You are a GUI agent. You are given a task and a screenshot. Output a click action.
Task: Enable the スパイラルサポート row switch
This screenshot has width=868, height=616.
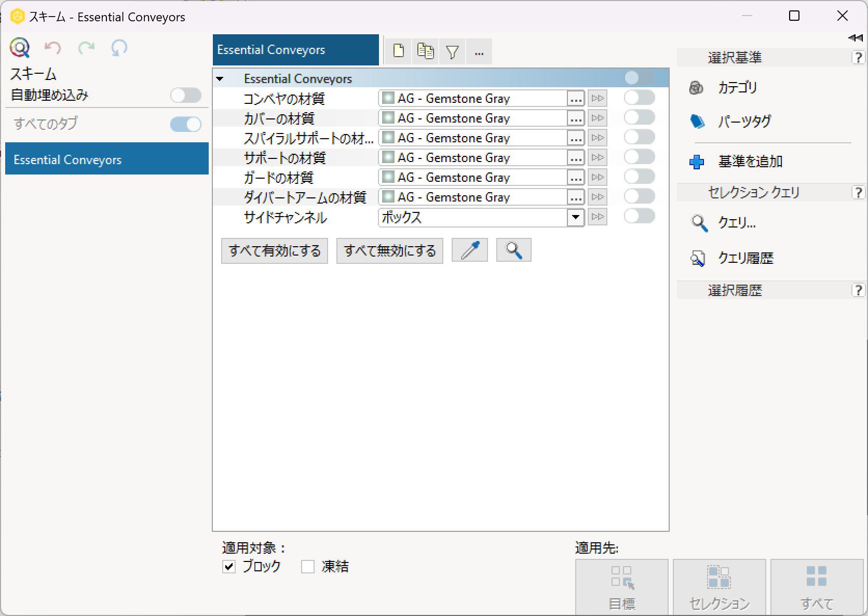(x=639, y=137)
